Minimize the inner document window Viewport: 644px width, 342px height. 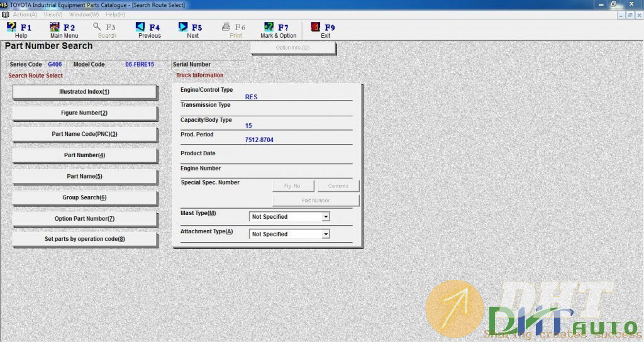tap(621, 15)
